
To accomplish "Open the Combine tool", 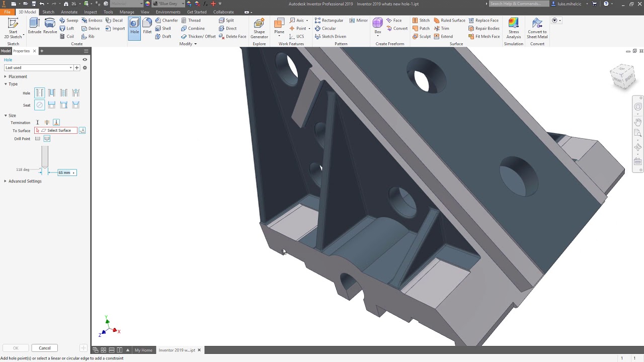I will pyautogui.click(x=193, y=29).
